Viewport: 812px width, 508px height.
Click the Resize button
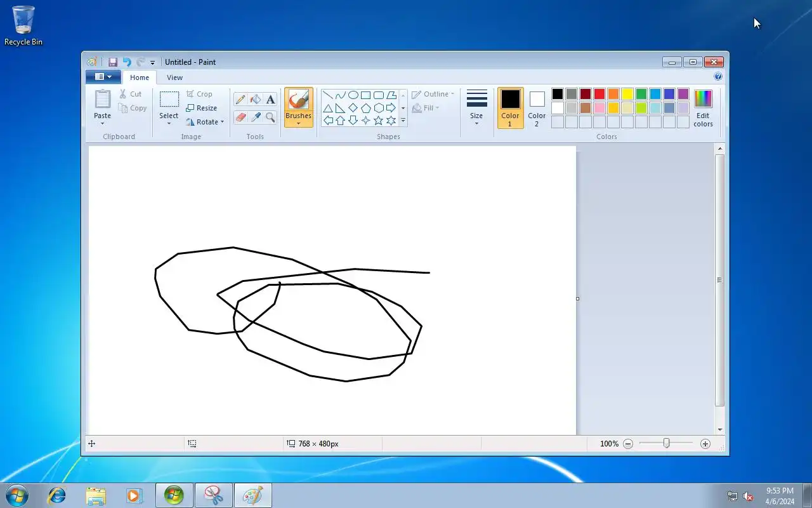coord(202,108)
